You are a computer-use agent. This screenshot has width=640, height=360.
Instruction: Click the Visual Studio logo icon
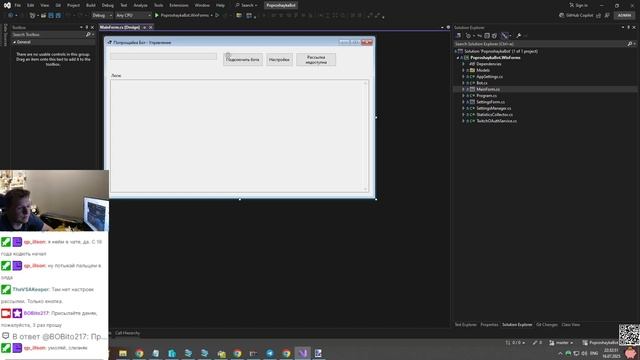7,5
